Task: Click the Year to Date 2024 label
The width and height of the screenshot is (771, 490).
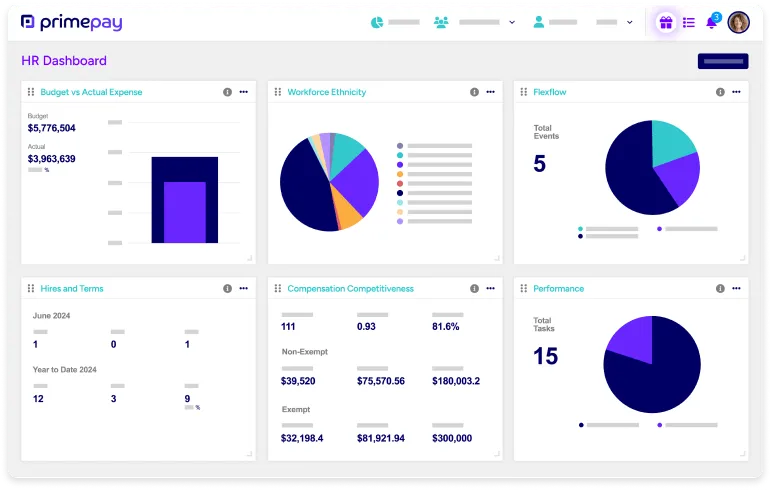Action: (x=64, y=370)
